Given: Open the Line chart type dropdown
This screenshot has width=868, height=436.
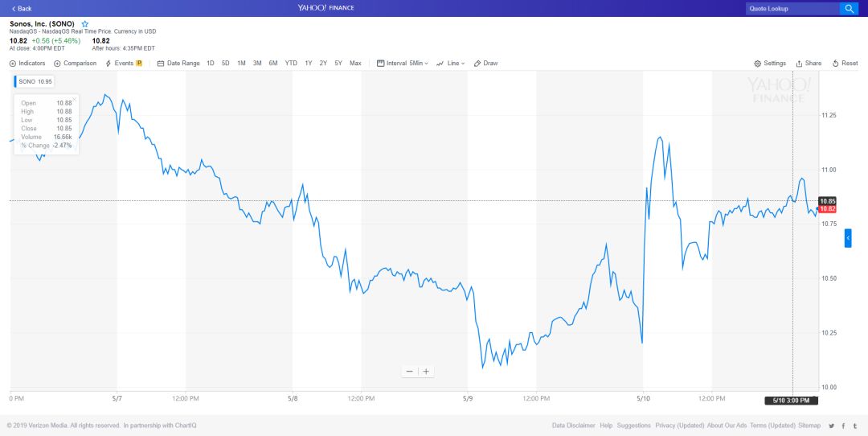Looking at the screenshot, I should point(451,64).
